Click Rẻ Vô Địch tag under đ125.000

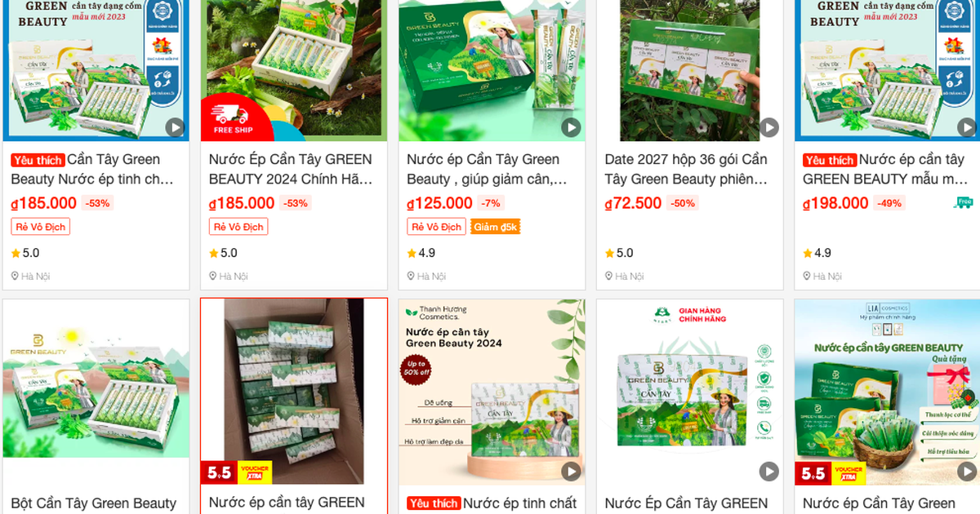point(436,227)
